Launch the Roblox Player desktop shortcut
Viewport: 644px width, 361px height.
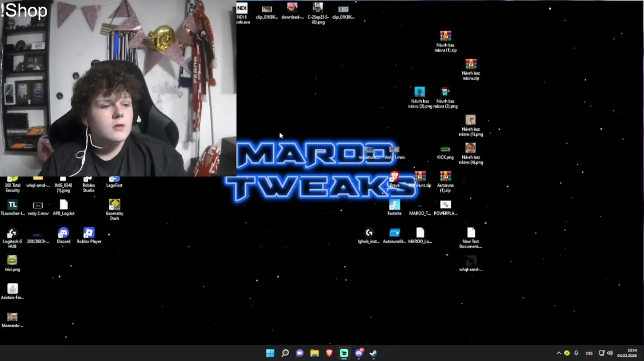click(x=89, y=236)
